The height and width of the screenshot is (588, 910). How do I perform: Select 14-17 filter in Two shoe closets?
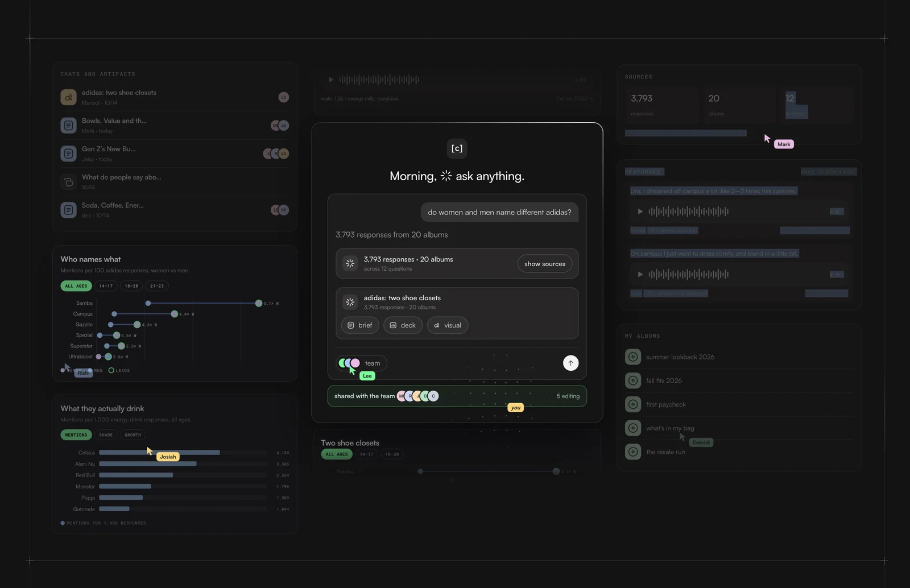pos(366,454)
